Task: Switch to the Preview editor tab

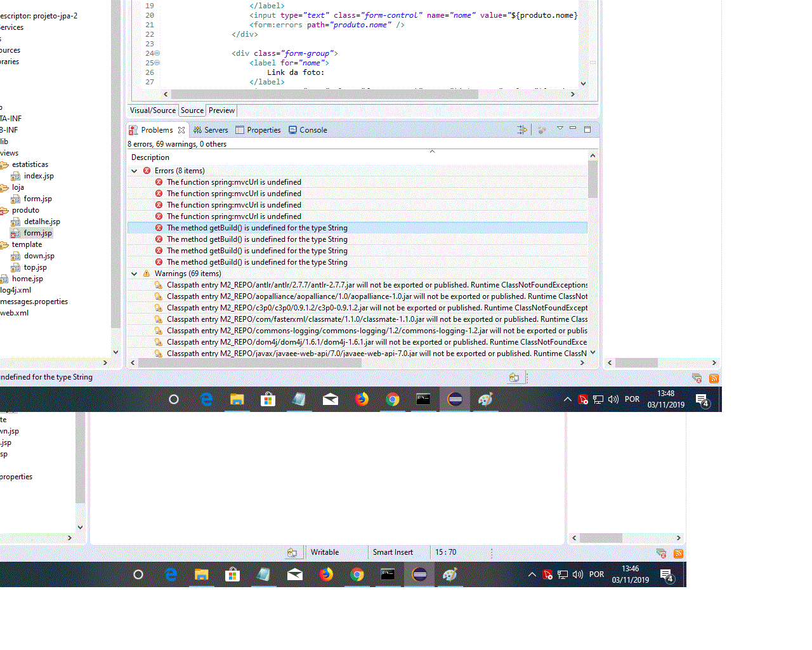Action: (x=221, y=110)
